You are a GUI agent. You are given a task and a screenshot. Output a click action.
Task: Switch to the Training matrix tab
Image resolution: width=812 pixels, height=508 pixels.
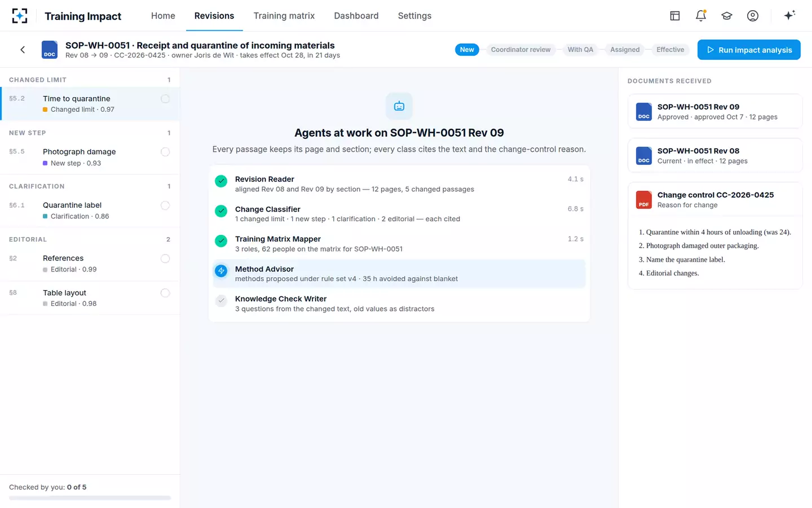tap(284, 16)
